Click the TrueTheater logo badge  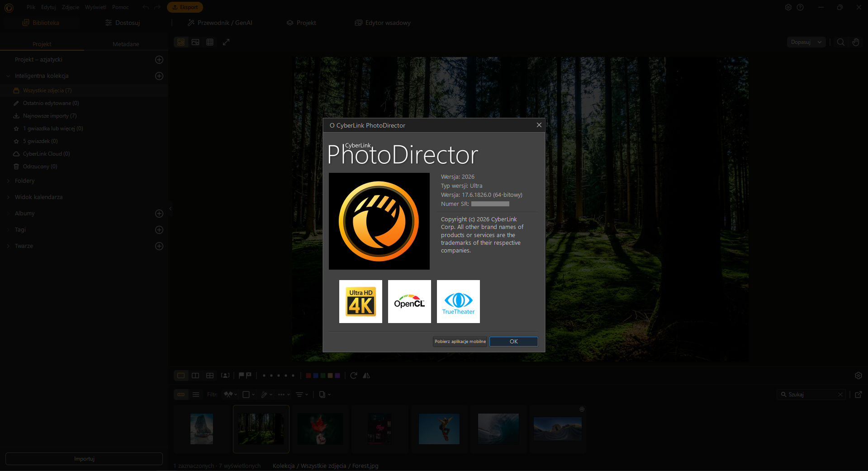[458, 301]
